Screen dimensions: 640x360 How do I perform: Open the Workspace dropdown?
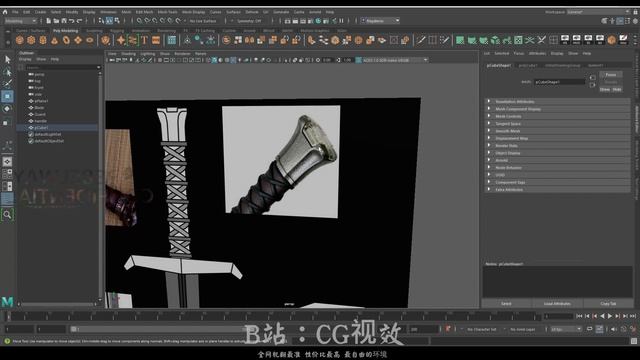pos(598,12)
